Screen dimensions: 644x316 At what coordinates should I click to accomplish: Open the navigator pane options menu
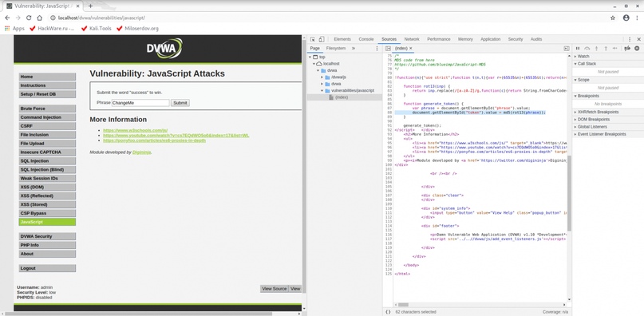[x=377, y=48]
